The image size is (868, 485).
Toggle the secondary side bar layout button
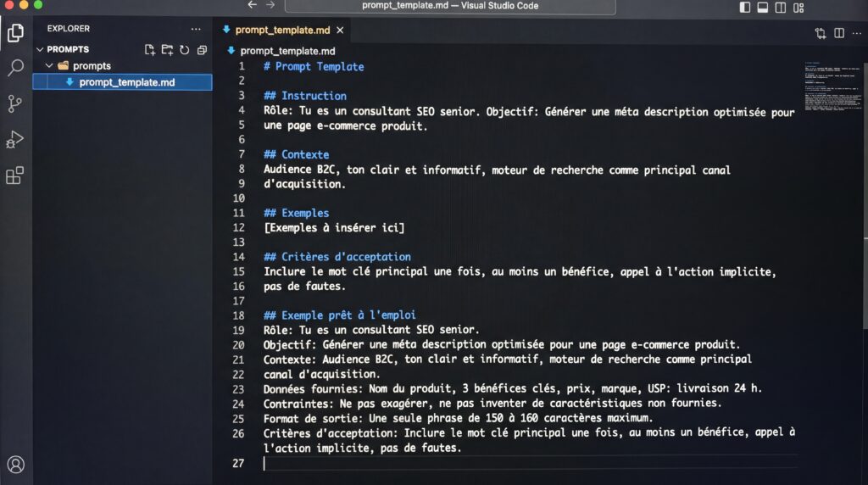[x=781, y=7]
